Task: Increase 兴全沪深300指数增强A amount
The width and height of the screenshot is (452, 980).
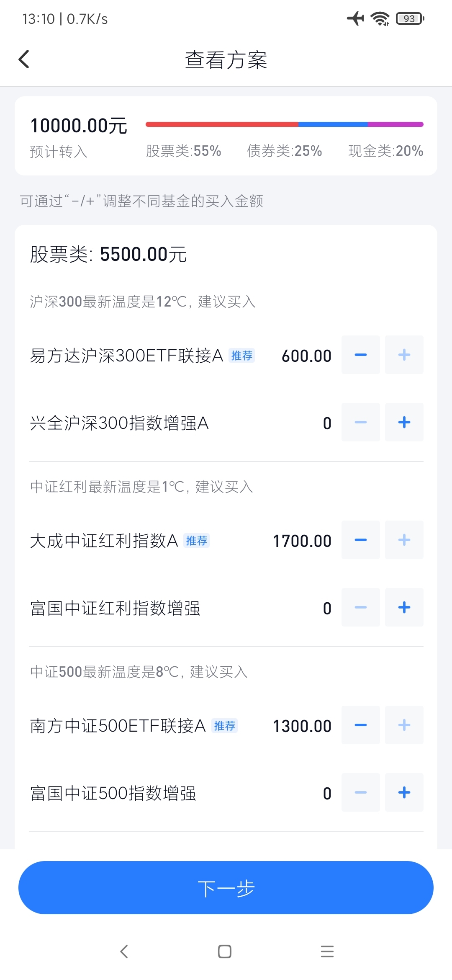Action: click(404, 423)
